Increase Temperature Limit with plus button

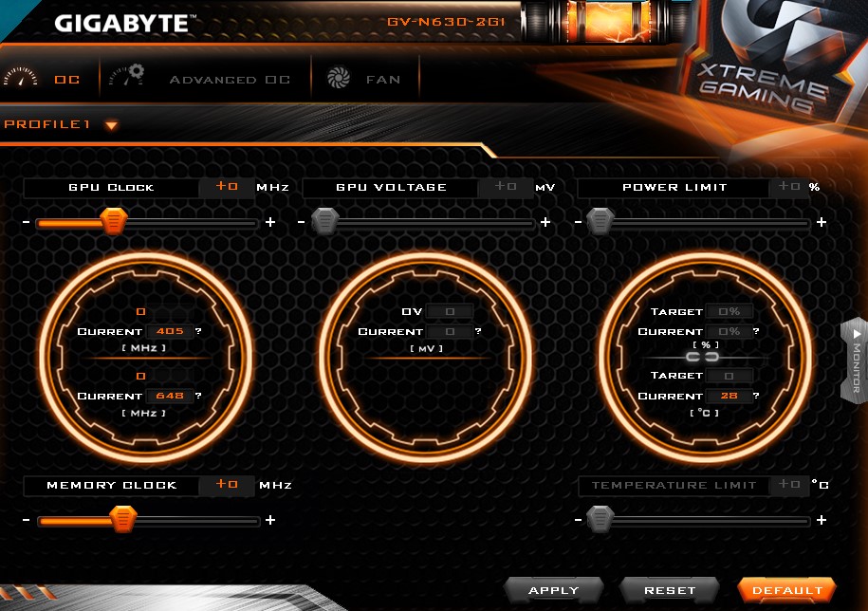point(822,520)
